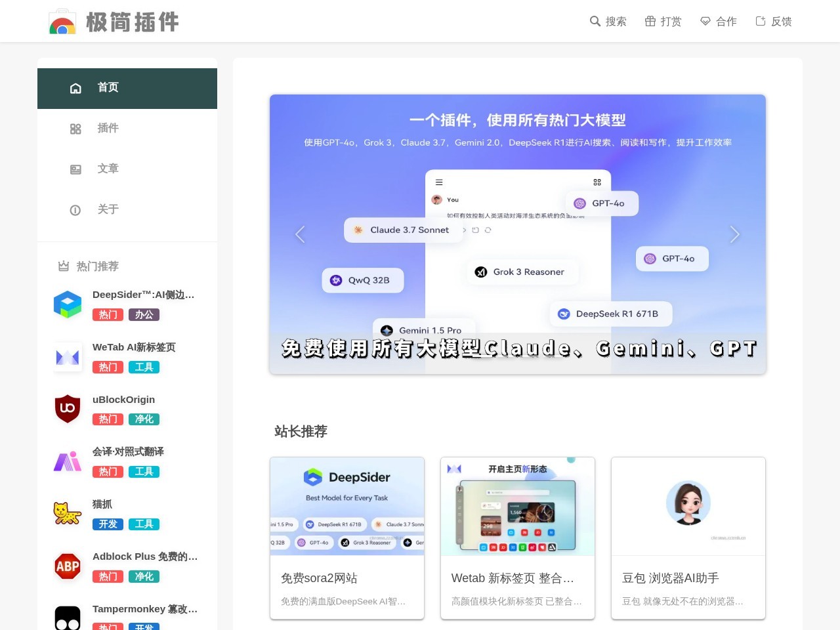Open Adblock Plus 免费的… title link
Screen dimensions: 840x630
pos(145,556)
